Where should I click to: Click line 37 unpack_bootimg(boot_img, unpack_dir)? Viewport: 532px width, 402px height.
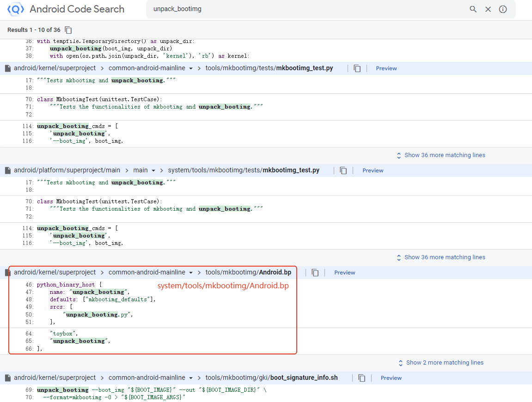tap(111, 49)
